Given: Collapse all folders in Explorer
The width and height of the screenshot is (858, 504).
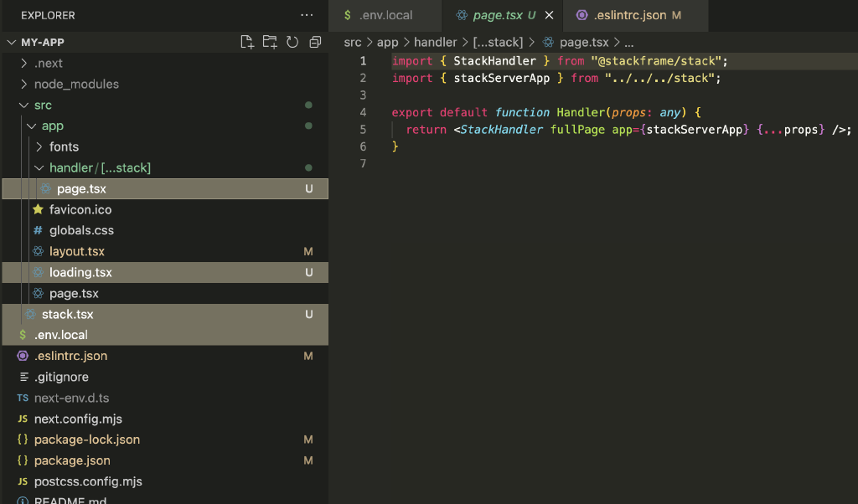Looking at the screenshot, I should (315, 42).
